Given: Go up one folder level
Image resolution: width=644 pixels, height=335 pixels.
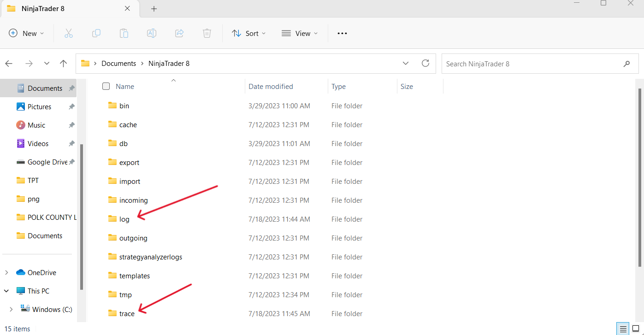Looking at the screenshot, I should [x=64, y=64].
